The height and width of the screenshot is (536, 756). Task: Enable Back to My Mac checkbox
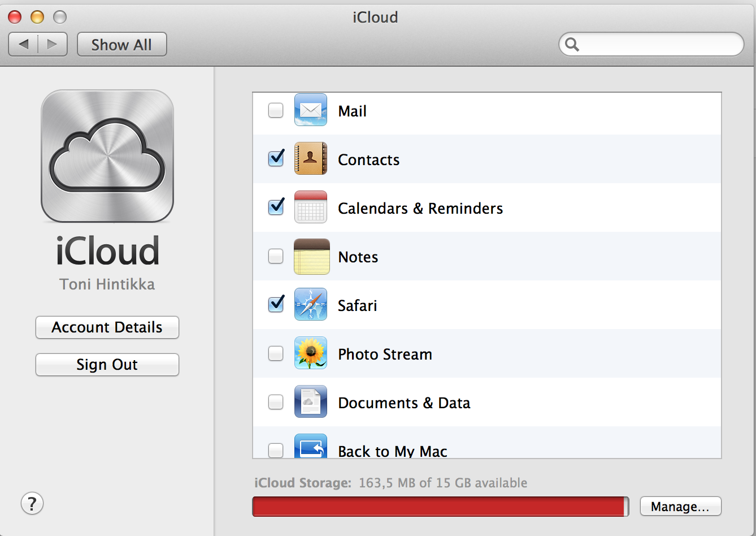point(276,451)
